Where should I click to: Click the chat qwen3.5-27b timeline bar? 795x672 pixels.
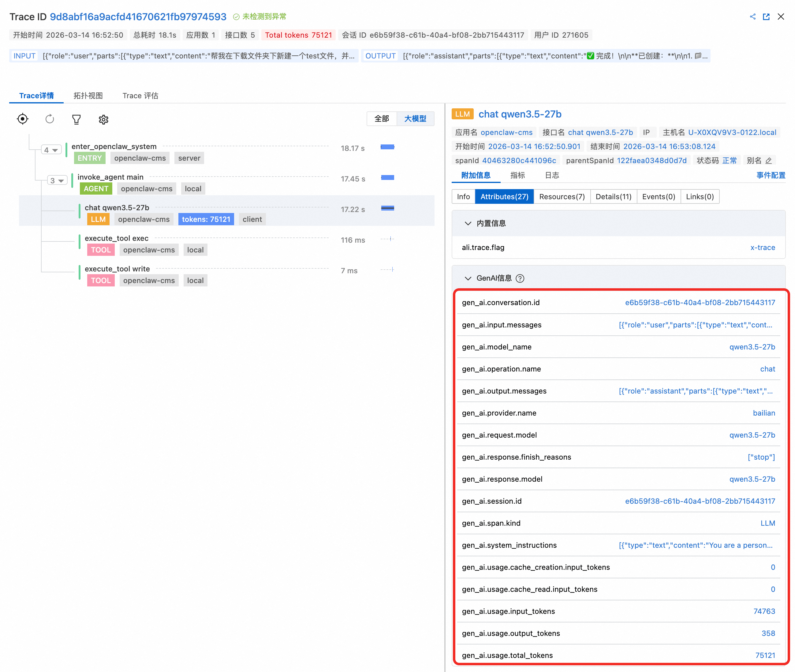click(x=387, y=208)
